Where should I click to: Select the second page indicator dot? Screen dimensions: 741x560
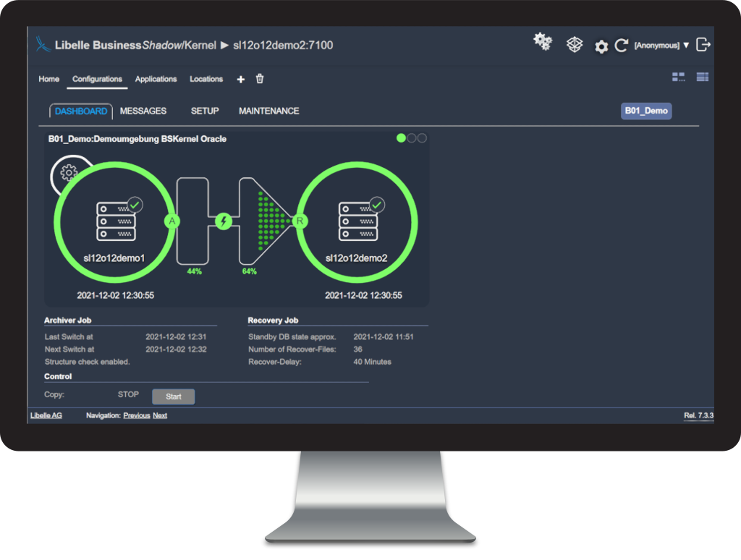(x=412, y=138)
